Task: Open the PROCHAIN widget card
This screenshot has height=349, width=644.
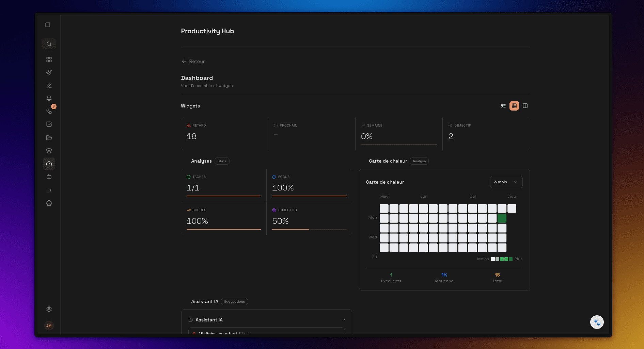Action: point(312,134)
